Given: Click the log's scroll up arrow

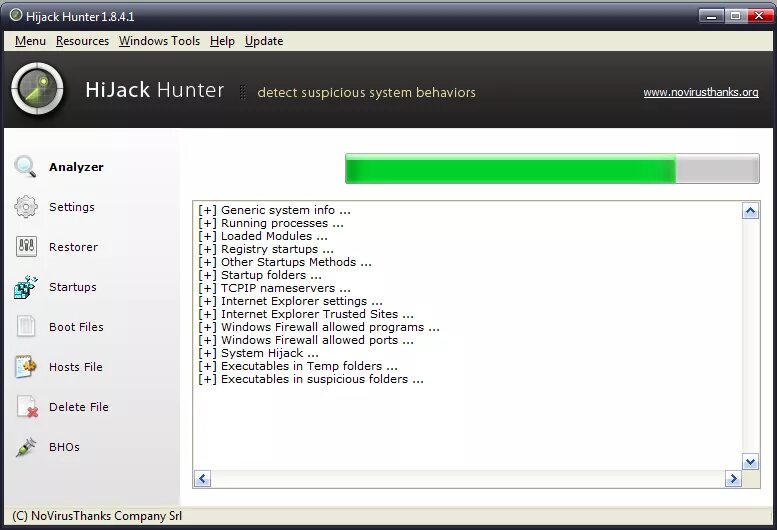Looking at the screenshot, I should pyautogui.click(x=750, y=212).
